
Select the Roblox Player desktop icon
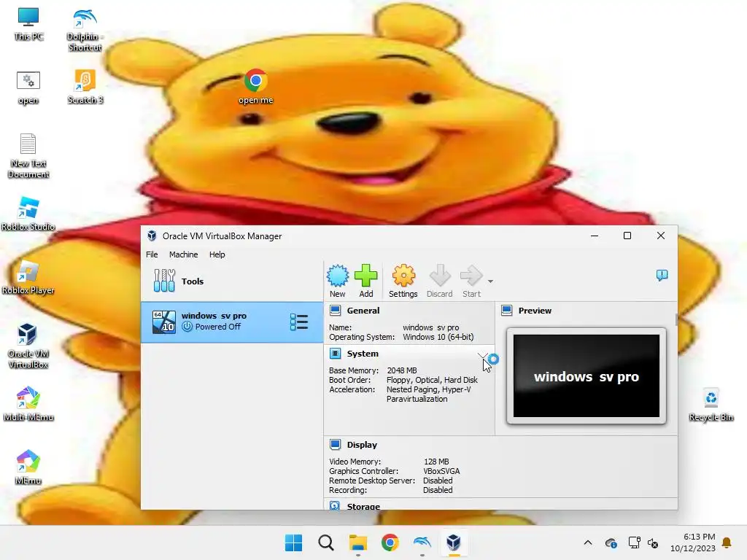[28, 277]
